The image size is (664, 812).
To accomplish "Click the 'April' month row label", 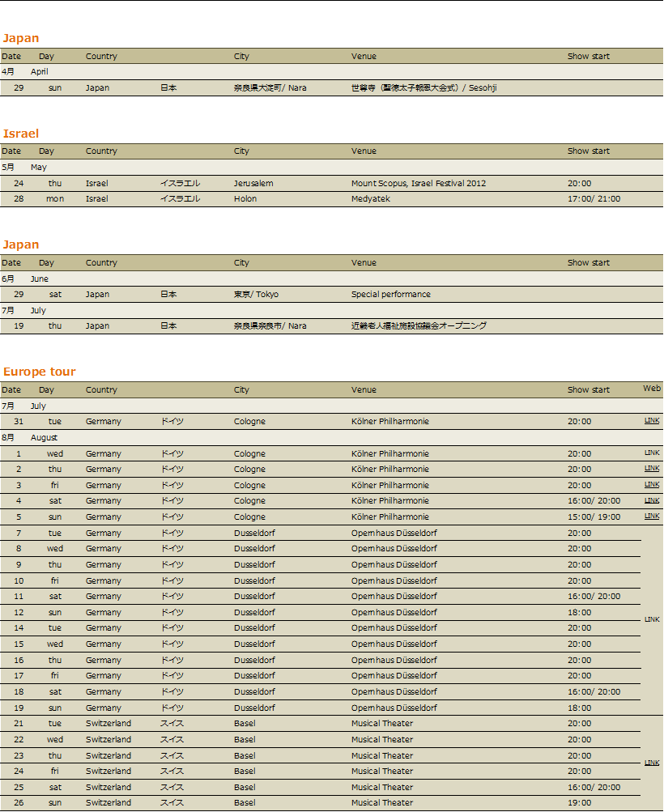I will click(40, 71).
